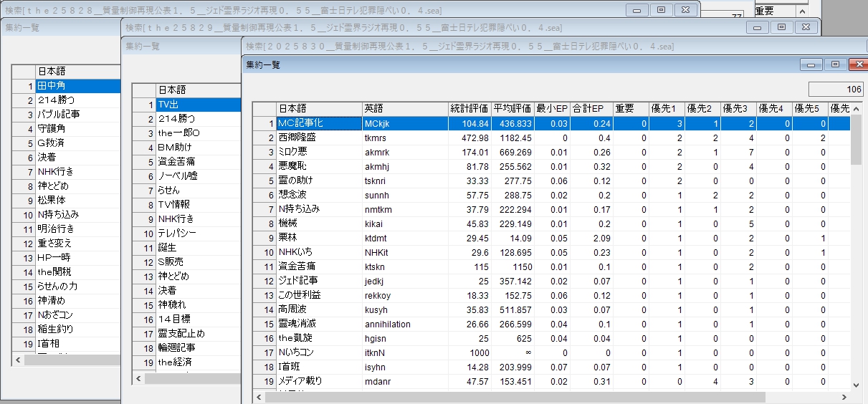Image resolution: width=868 pixels, height=404 pixels.
Task: Restore the front 集約一覧 window using its middle button
Action: click(x=835, y=64)
